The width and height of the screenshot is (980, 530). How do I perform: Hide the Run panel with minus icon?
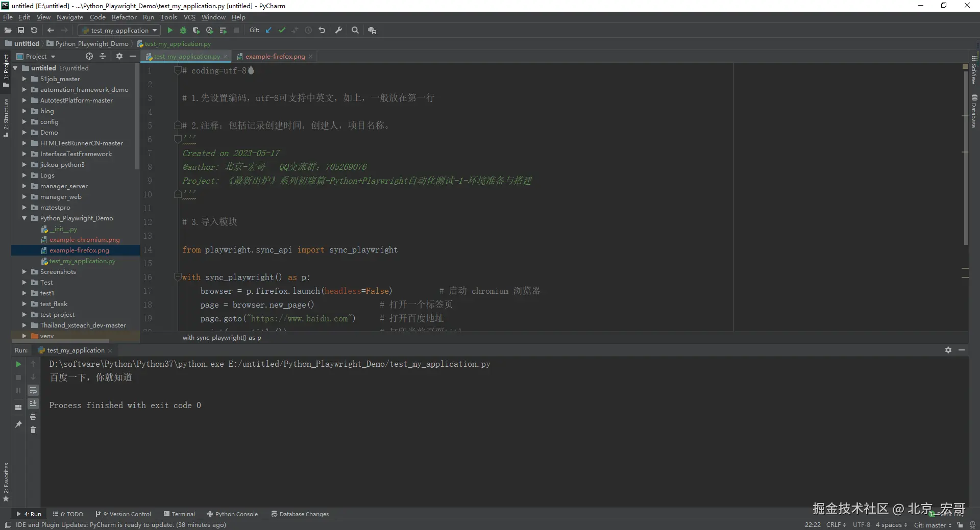coord(962,350)
